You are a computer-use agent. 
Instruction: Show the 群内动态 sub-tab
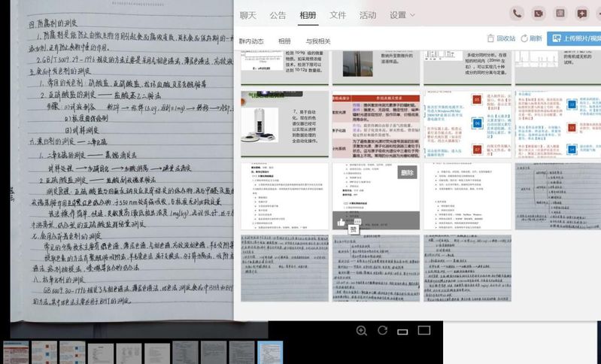(251, 41)
